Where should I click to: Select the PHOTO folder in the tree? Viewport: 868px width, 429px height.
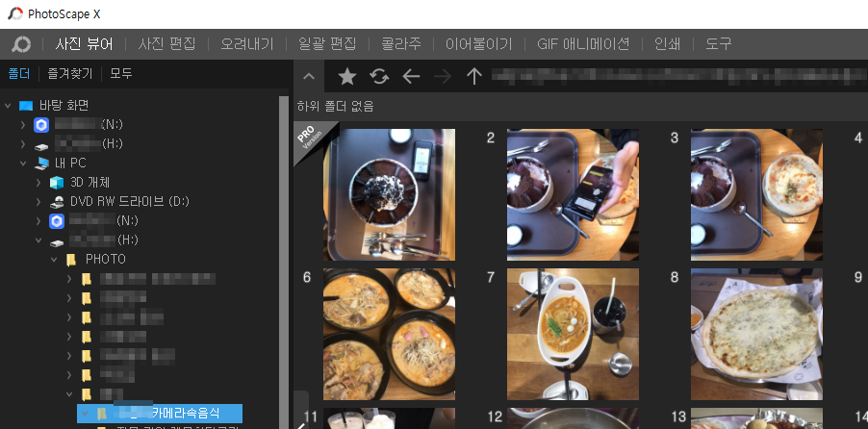tap(106, 259)
